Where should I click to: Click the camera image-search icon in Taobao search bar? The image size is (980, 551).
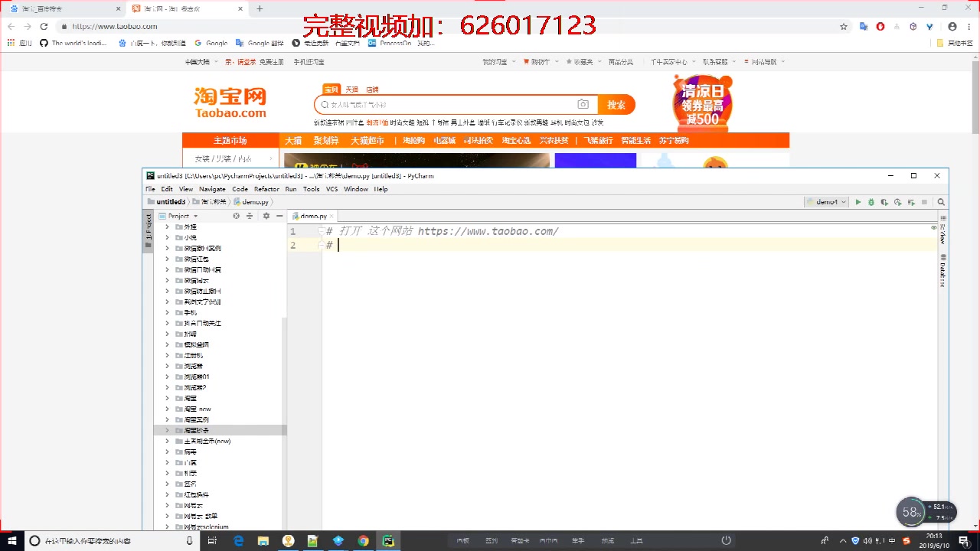[x=583, y=104]
